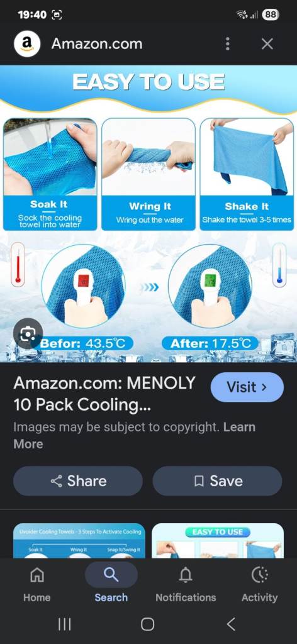
Task: Share this image result
Action: tap(78, 481)
